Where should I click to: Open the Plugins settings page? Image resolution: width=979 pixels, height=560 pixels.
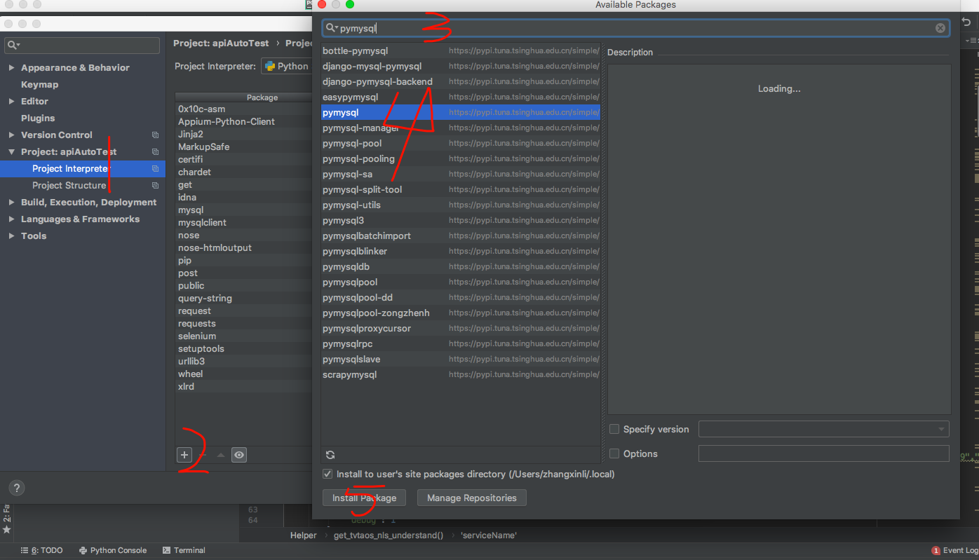click(x=38, y=118)
